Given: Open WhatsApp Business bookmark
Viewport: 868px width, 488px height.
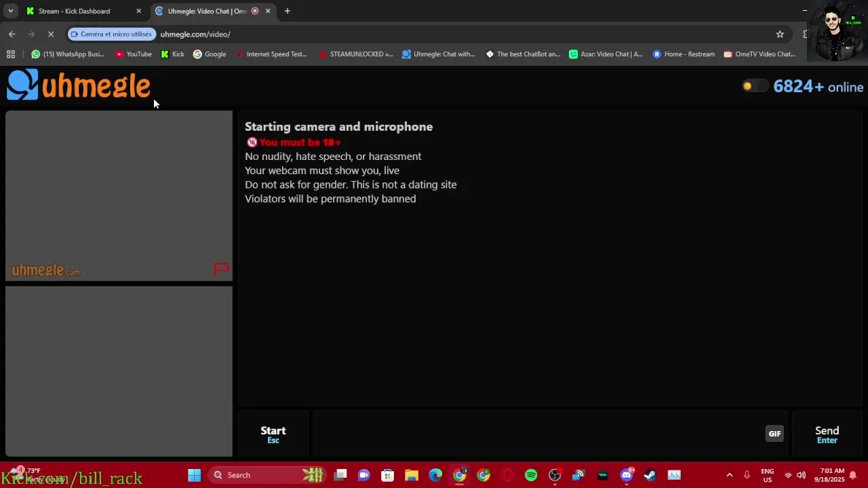Looking at the screenshot, I should [x=68, y=54].
